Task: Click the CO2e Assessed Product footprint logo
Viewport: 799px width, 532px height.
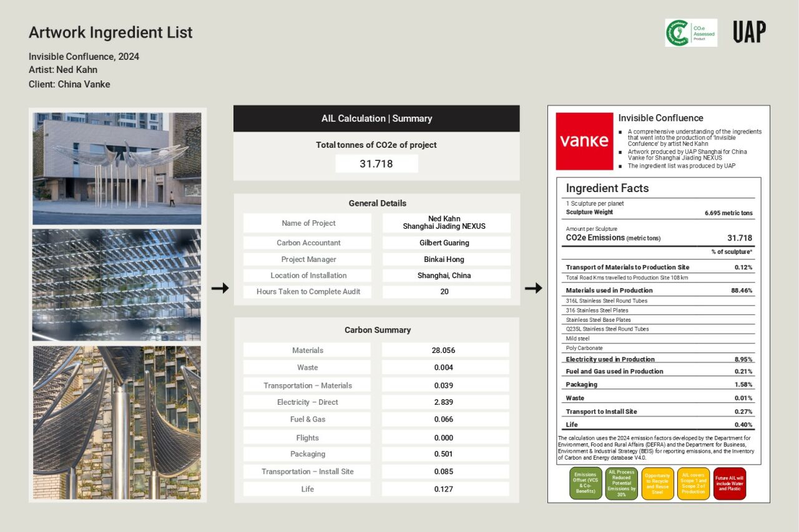Action: click(x=691, y=32)
